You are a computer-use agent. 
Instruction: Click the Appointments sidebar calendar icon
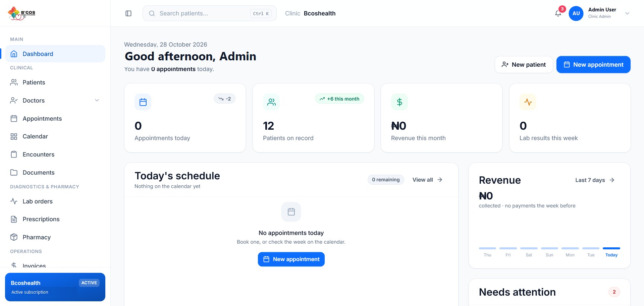[14, 119]
